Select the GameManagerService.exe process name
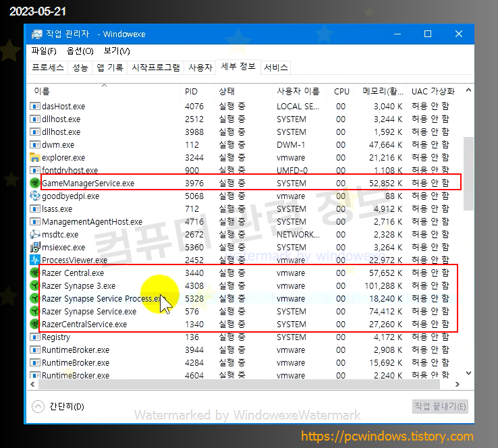498x448 pixels. (x=88, y=184)
